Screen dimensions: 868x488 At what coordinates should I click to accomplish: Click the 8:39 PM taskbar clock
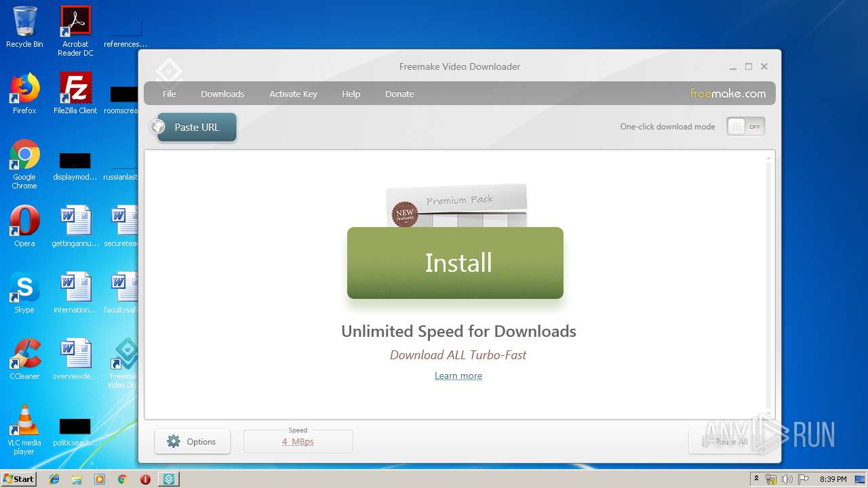pyautogui.click(x=833, y=479)
